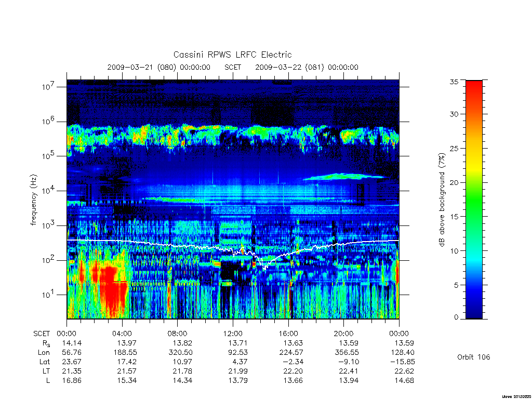Click the Lat value '4.37'
The image size is (532, 399).
pos(240,362)
